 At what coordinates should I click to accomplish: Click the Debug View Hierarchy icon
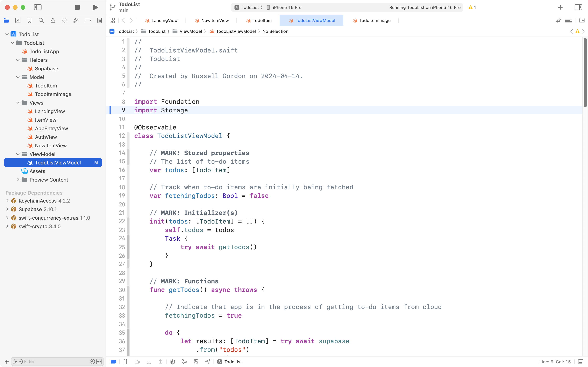coord(173,362)
